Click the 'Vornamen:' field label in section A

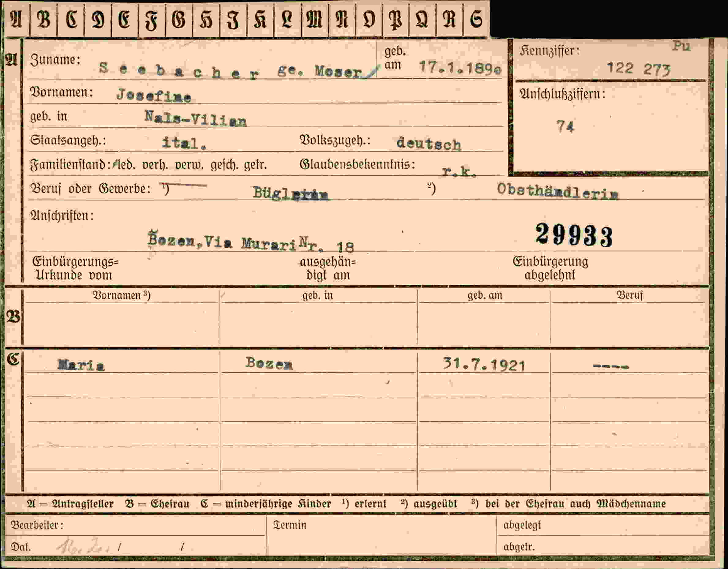pyautogui.click(x=62, y=92)
